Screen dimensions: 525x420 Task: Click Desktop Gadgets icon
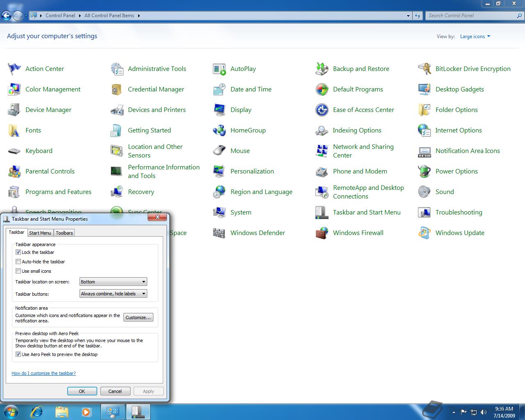click(425, 89)
